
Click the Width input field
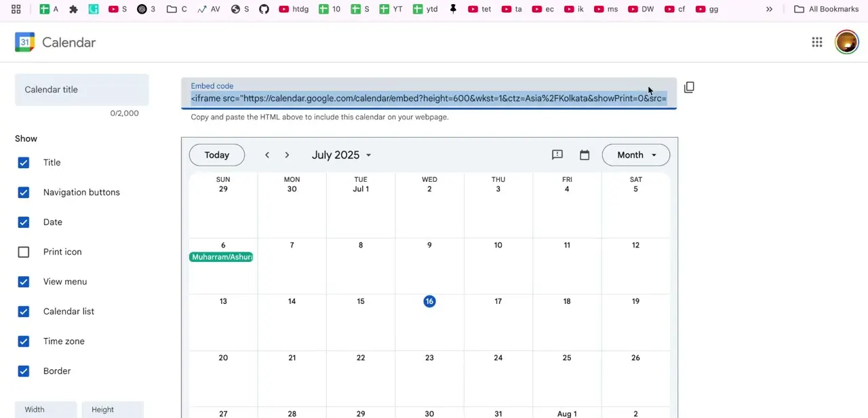coord(45,410)
